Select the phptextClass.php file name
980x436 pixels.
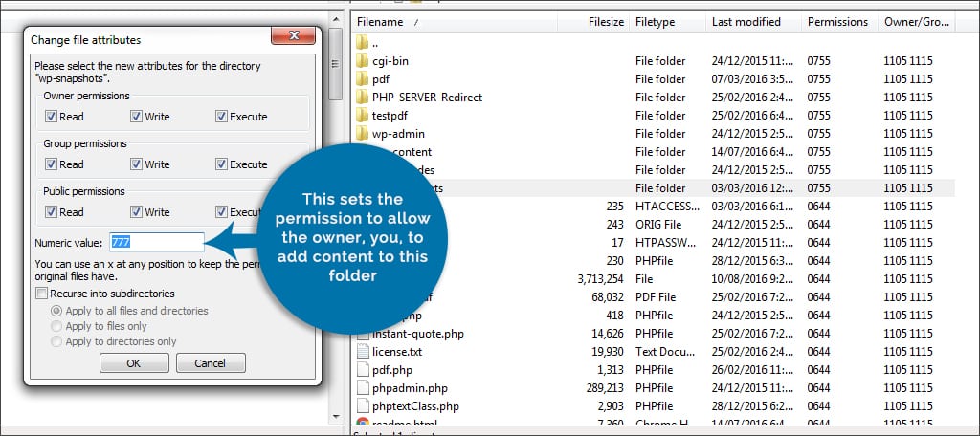point(415,406)
